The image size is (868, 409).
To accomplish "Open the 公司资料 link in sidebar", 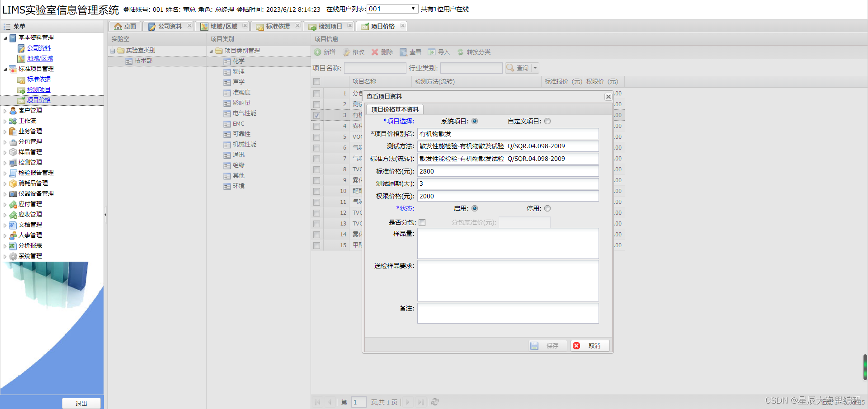I will point(39,48).
